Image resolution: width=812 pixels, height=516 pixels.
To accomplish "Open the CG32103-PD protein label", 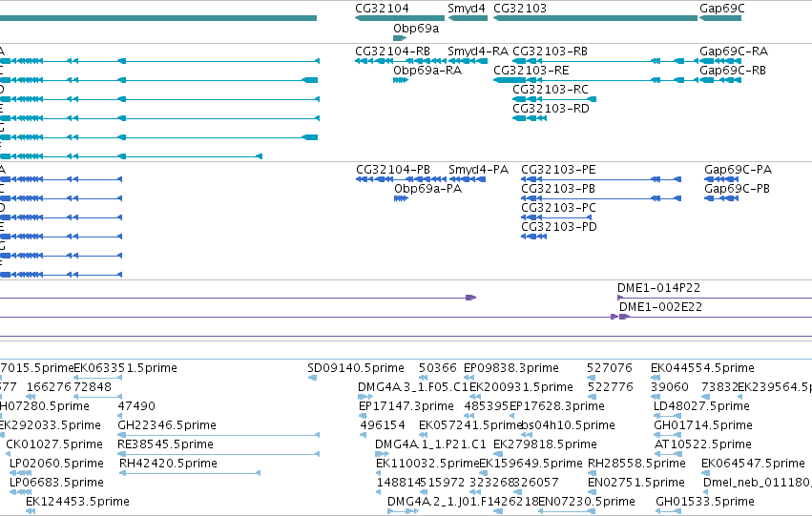I will pyautogui.click(x=559, y=227).
